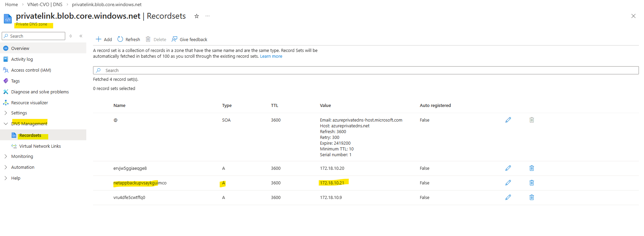
Task: Collapse the left sidebar with double chevron
Action: pyautogui.click(x=81, y=36)
